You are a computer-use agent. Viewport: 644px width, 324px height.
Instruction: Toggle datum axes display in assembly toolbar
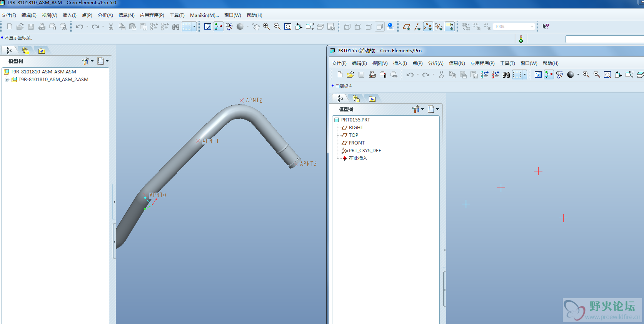[417, 27]
